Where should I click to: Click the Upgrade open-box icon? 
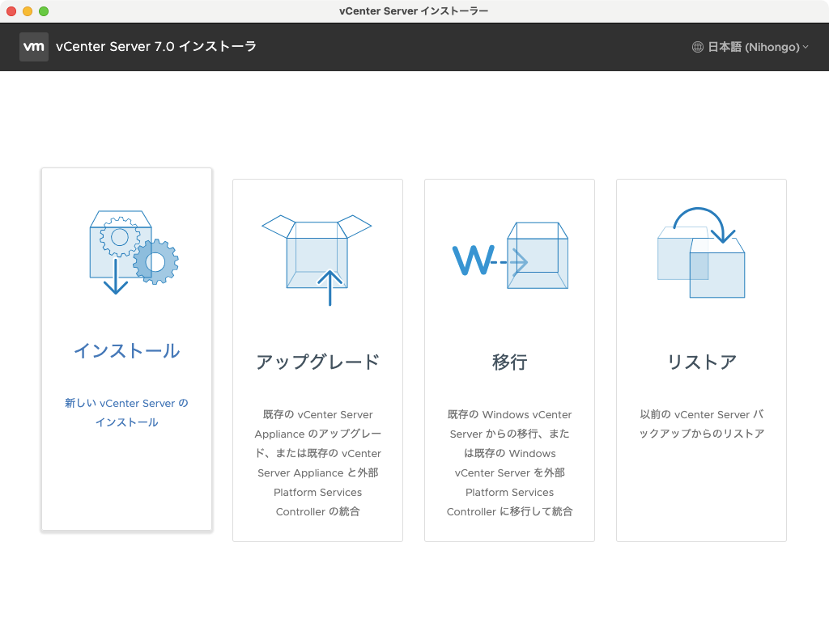tap(317, 260)
